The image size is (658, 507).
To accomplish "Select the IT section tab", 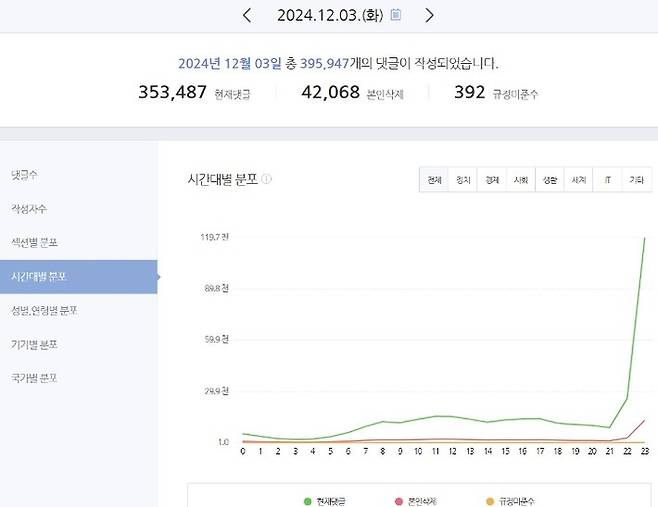I will [x=607, y=180].
